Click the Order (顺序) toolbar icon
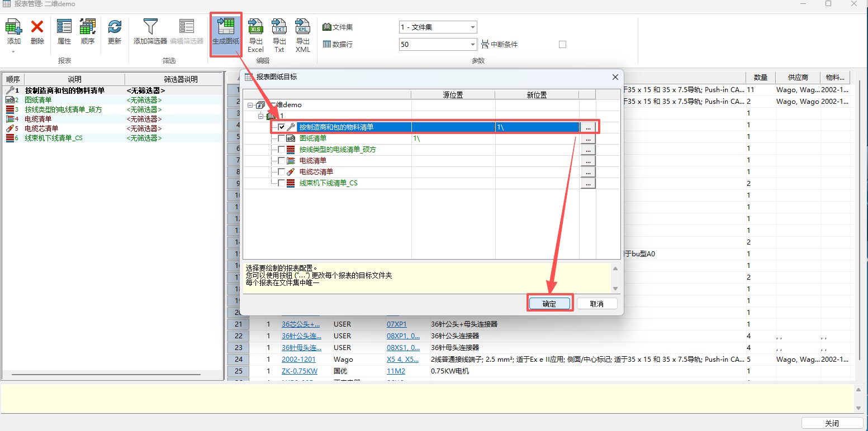Screen dimensions: 868x431 pyautogui.click(x=87, y=27)
